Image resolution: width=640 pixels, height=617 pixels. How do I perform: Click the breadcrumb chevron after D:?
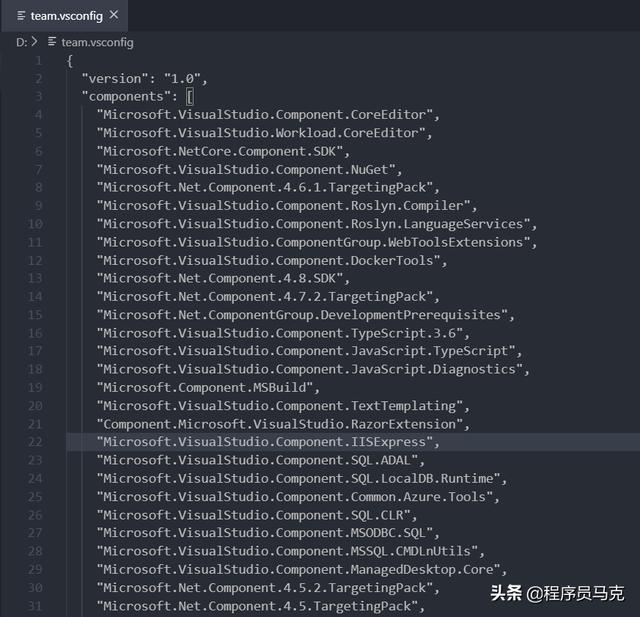34,42
